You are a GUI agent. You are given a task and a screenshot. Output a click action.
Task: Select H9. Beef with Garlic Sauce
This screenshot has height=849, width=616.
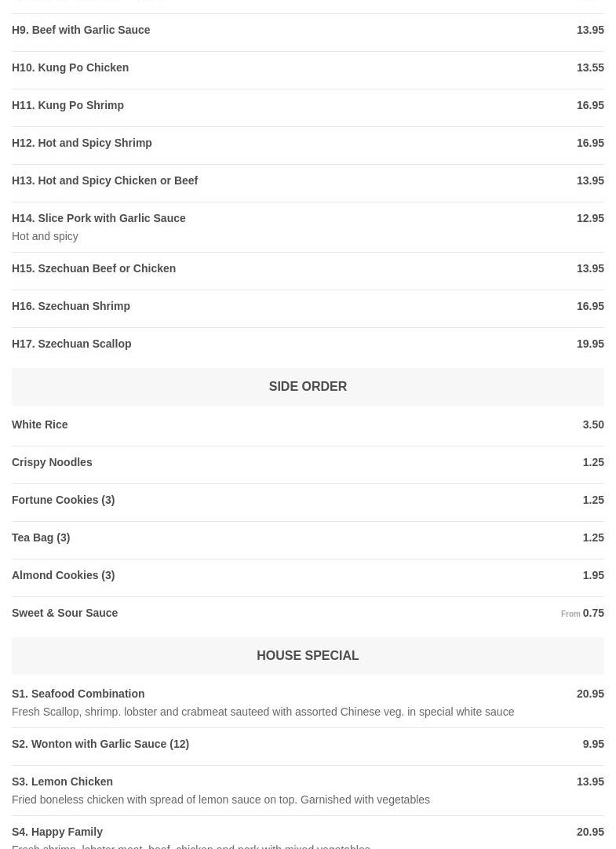click(81, 30)
